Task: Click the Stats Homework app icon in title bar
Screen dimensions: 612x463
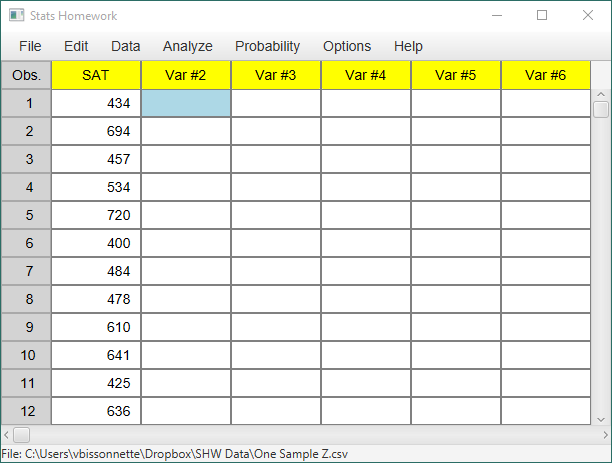Action: pos(16,16)
